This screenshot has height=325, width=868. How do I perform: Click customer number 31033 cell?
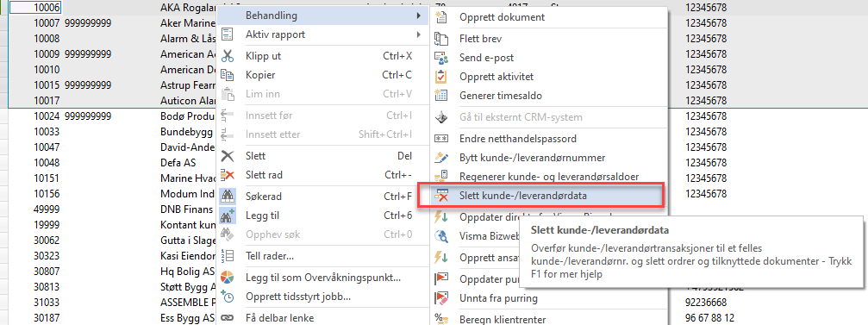coord(47,303)
